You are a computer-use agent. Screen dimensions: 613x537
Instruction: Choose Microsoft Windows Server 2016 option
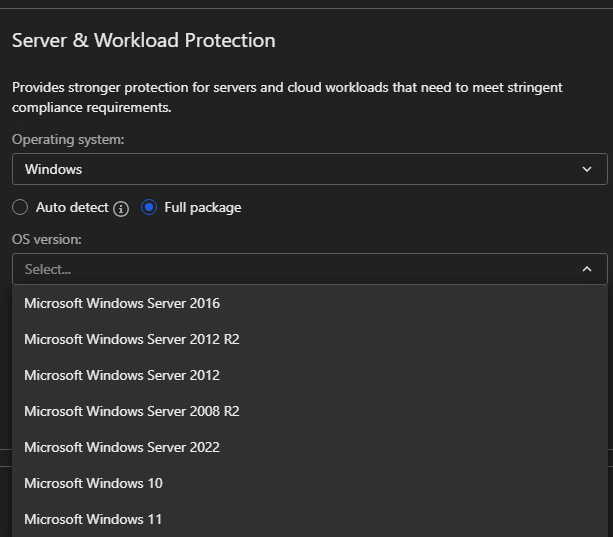(122, 303)
